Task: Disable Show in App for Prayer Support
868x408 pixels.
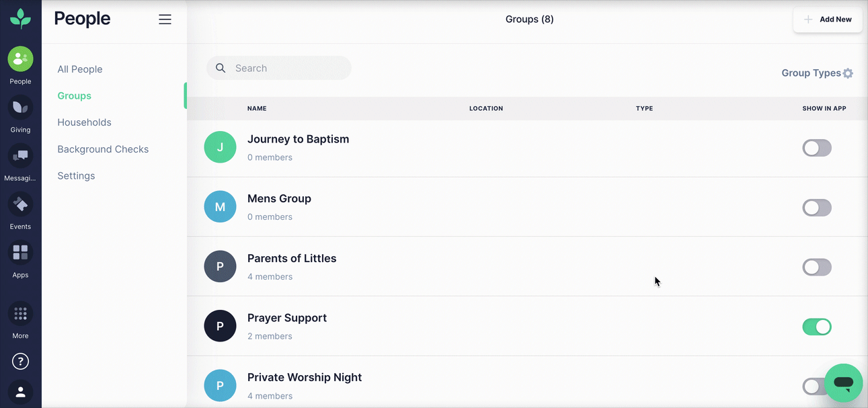Action: [817, 327]
